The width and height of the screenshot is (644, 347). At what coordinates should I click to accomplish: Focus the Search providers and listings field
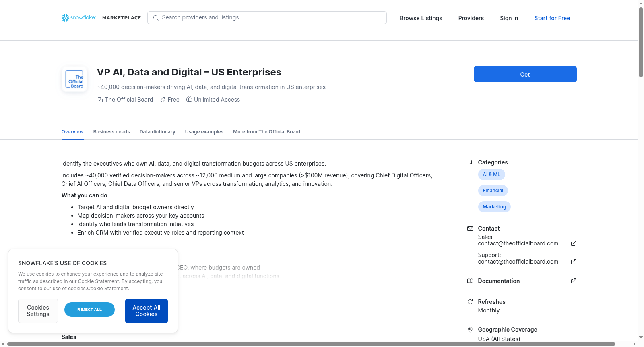pos(267,18)
